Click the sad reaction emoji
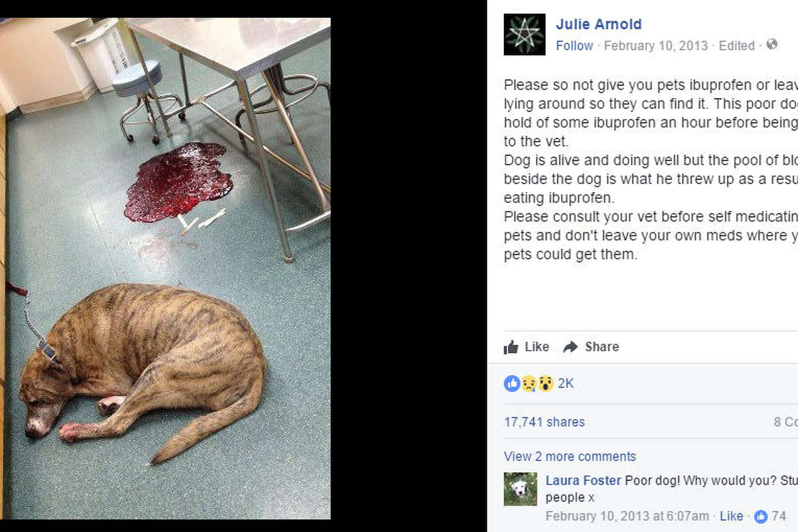The height and width of the screenshot is (532, 798). coord(529,383)
